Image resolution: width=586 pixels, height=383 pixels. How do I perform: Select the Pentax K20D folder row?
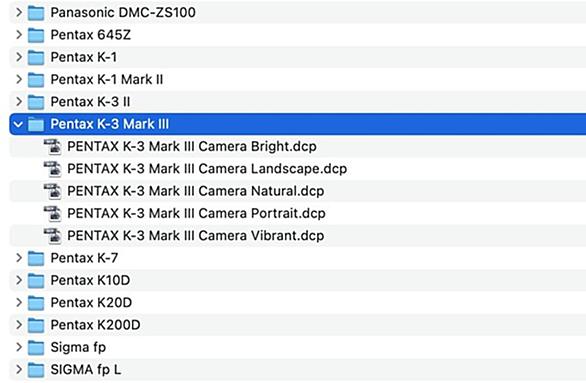pos(297,303)
